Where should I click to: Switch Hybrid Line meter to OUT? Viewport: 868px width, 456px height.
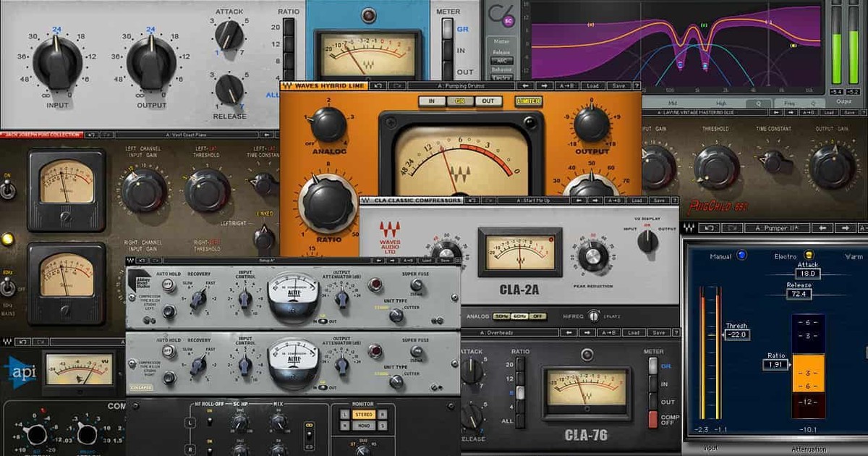click(x=488, y=101)
